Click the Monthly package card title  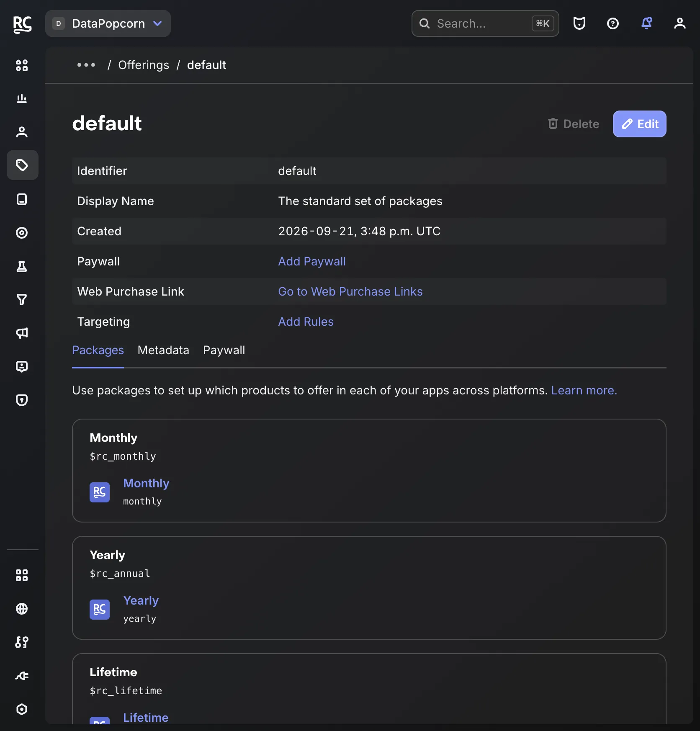[x=113, y=438]
